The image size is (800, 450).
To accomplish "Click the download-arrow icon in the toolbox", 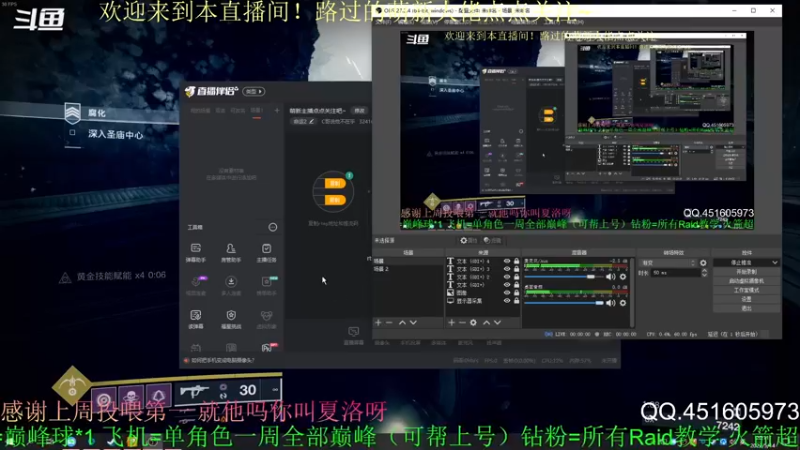I will (x=231, y=282).
